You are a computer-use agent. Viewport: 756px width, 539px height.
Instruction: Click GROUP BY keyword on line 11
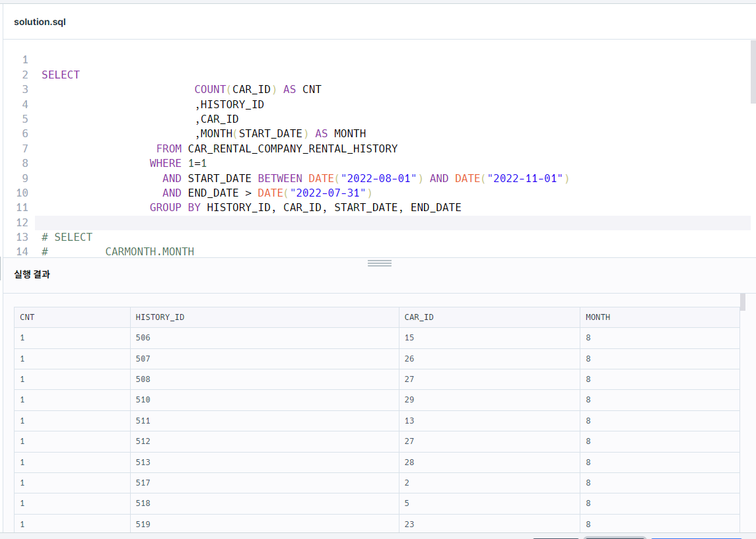(175, 208)
